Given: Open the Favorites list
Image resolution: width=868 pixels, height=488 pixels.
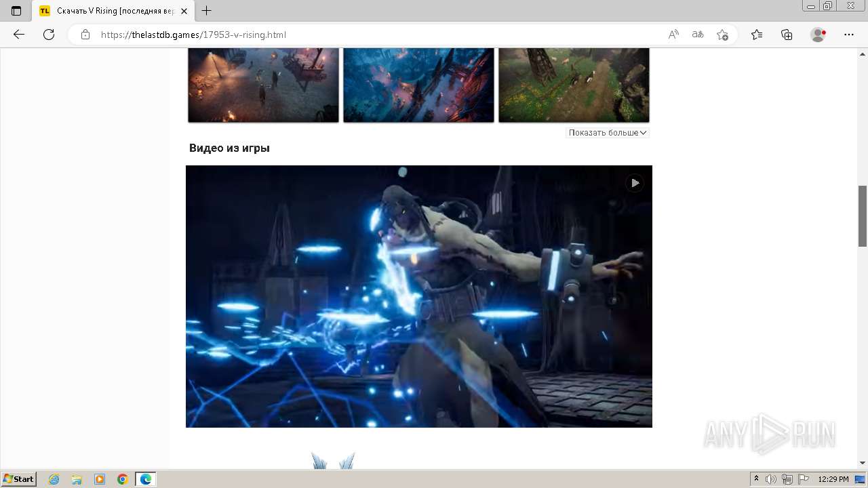Looking at the screenshot, I should [757, 35].
